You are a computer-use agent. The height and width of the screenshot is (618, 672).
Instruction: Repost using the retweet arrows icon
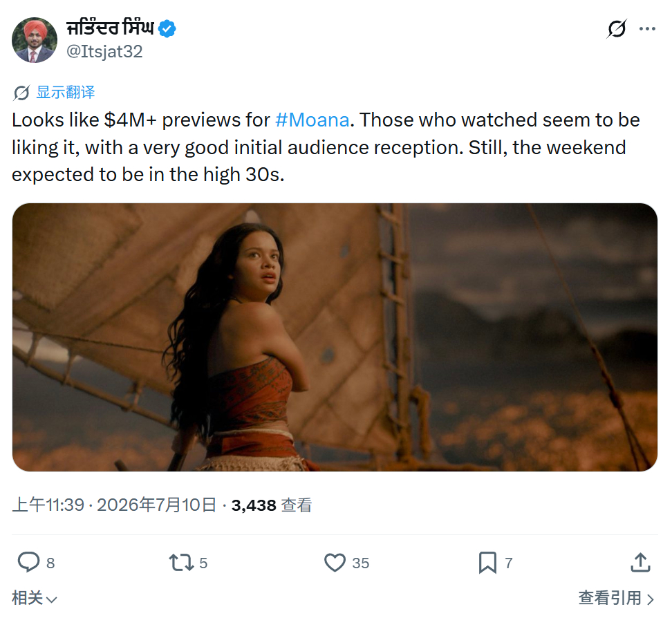181,563
